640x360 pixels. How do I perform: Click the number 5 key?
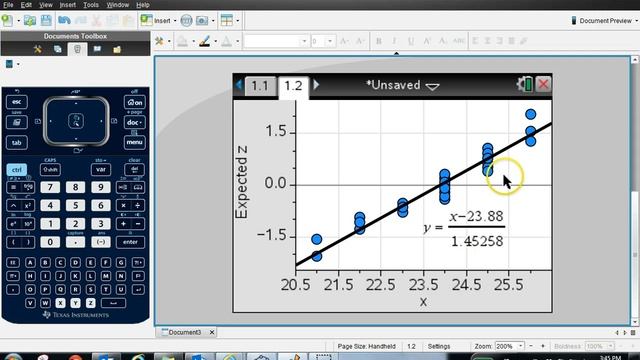click(x=76, y=205)
